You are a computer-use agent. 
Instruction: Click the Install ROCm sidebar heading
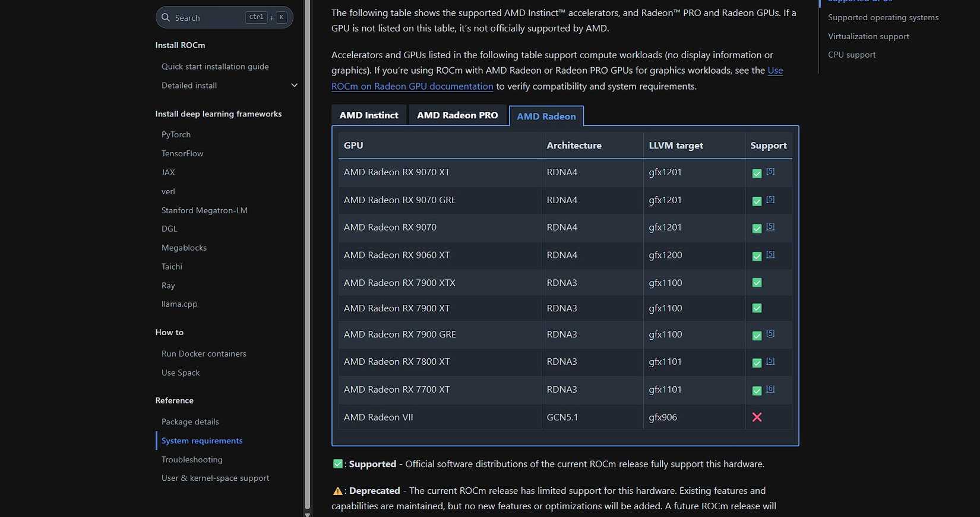pyautogui.click(x=180, y=45)
